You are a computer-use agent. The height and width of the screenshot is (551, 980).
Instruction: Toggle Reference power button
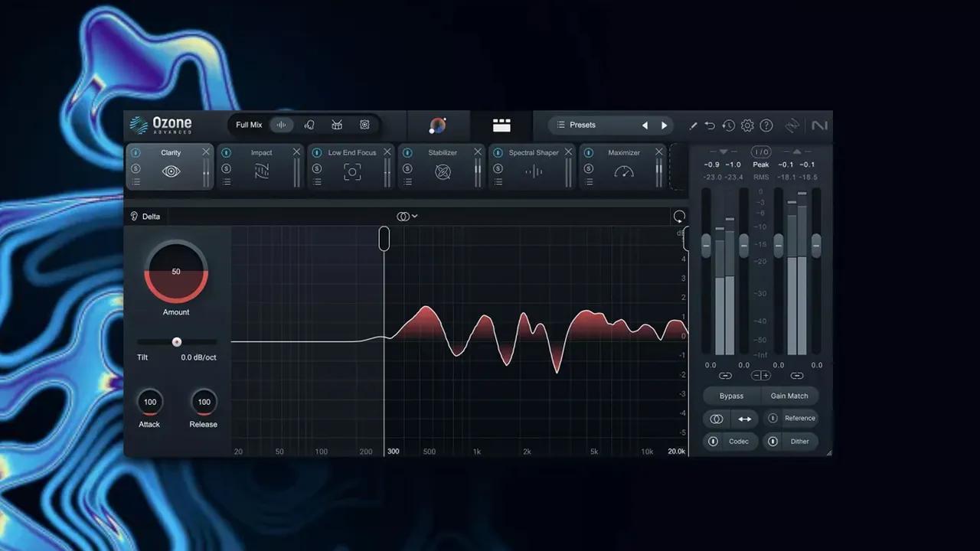click(773, 419)
